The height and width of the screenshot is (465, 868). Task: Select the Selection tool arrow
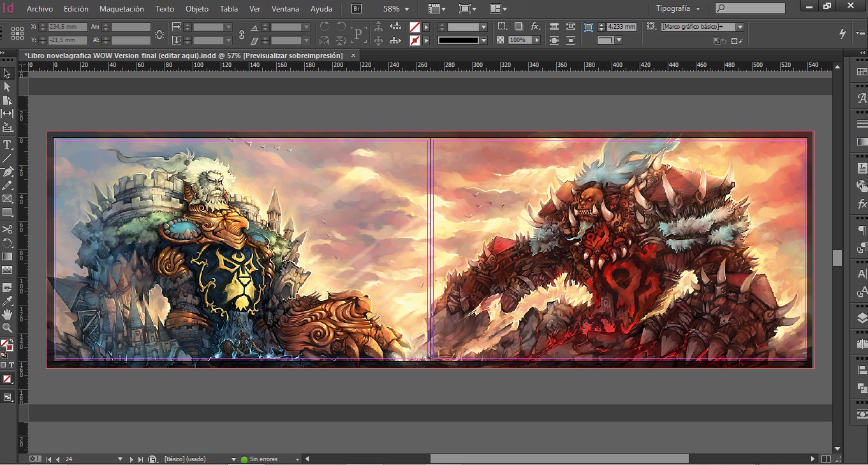tap(7, 73)
